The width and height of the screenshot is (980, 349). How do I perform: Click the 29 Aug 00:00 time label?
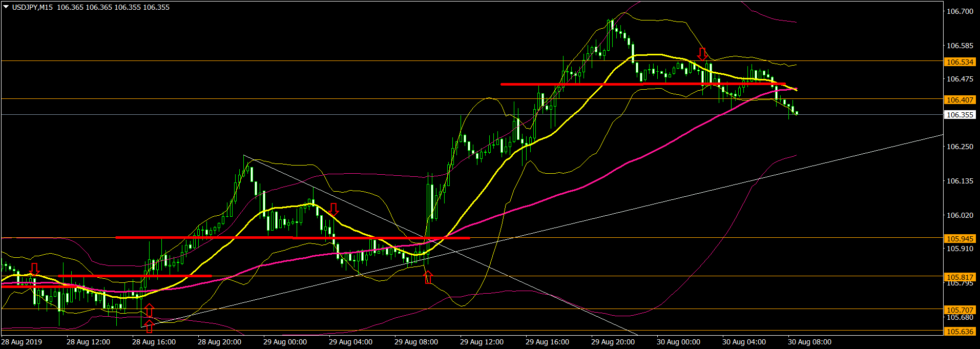coord(285,342)
